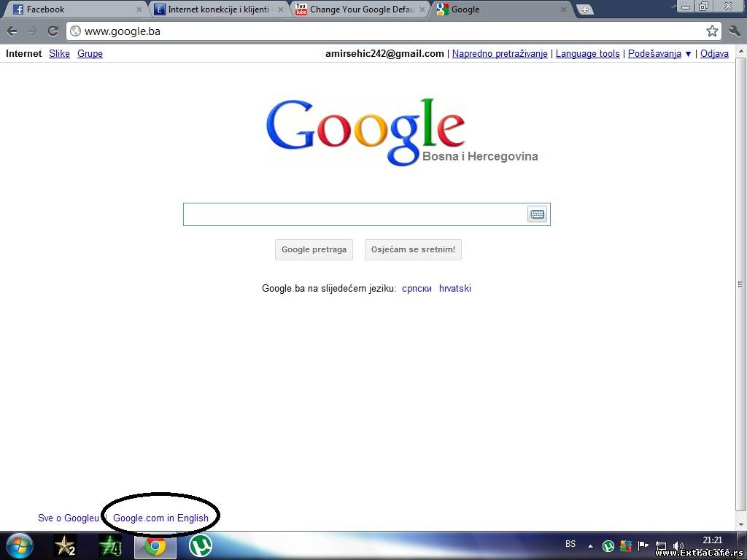Open a new tab with plus button
This screenshot has height=560, width=747.
[584, 9]
